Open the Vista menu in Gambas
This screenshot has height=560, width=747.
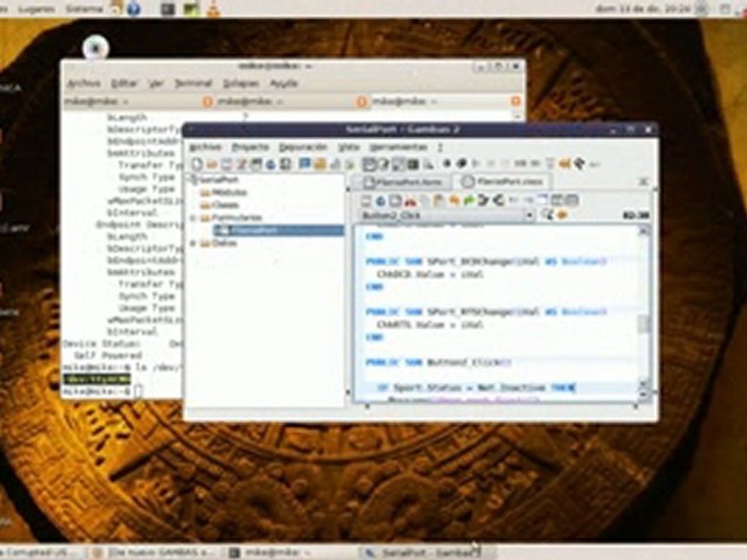click(349, 147)
